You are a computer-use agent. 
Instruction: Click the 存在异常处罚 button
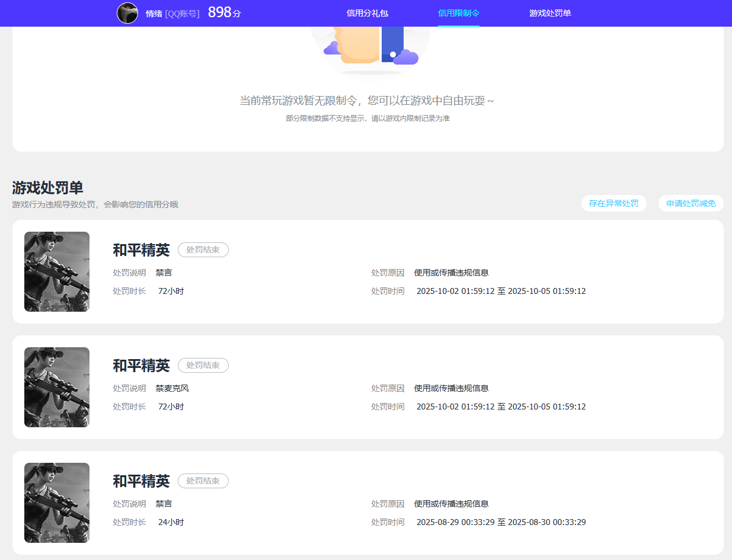pos(614,203)
